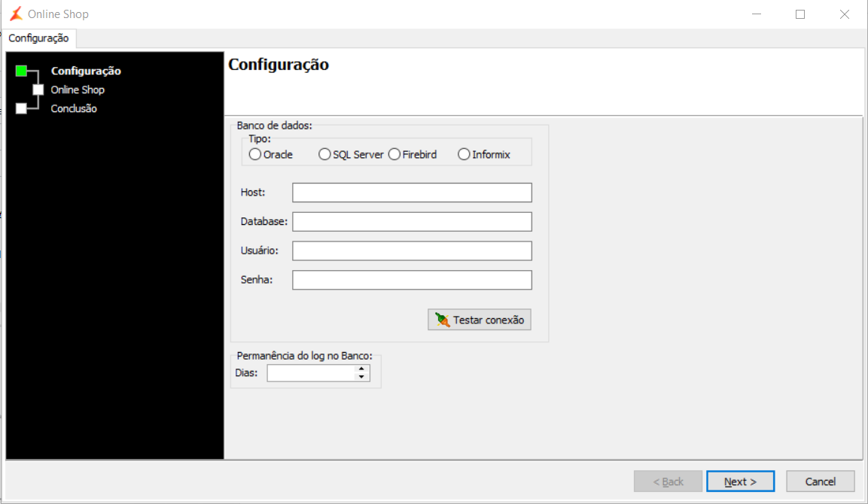
Task: Decrease Dias with the down arrow
Action: click(361, 377)
